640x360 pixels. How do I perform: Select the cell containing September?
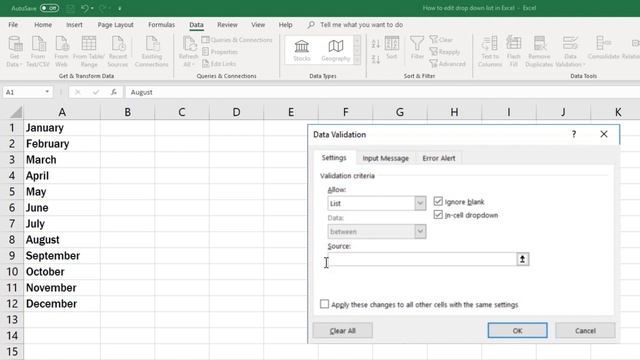pyautogui.click(x=62, y=256)
